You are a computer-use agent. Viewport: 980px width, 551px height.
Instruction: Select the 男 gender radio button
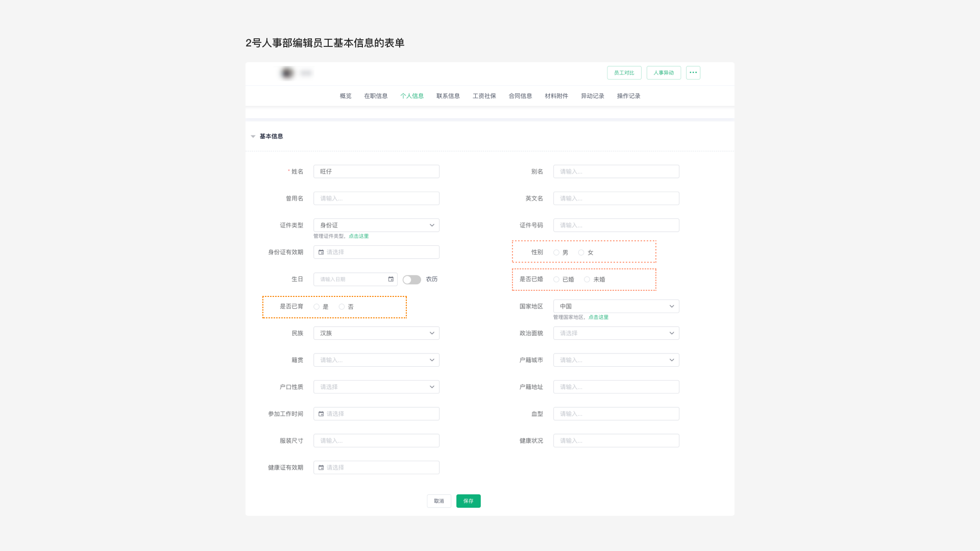point(556,253)
